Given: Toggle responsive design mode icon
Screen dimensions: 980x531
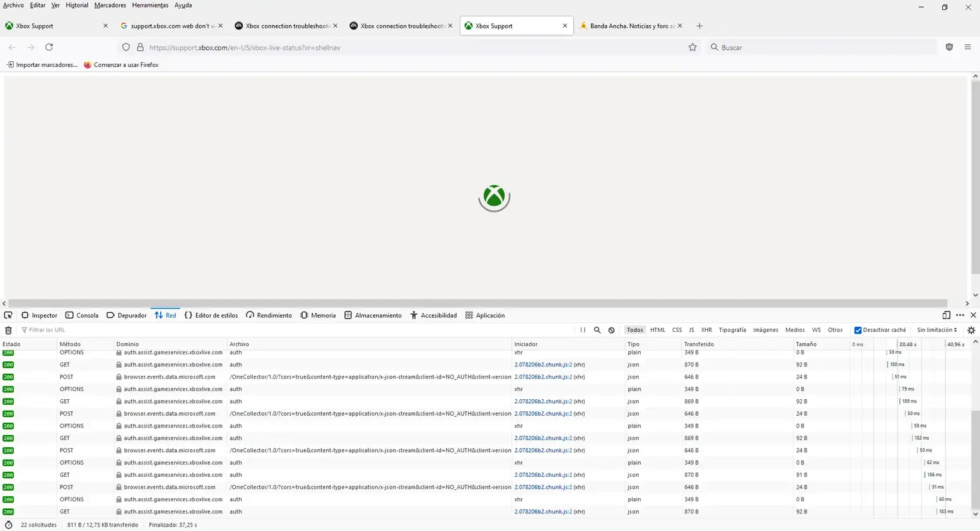Looking at the screenshot, I should (946, 315).
